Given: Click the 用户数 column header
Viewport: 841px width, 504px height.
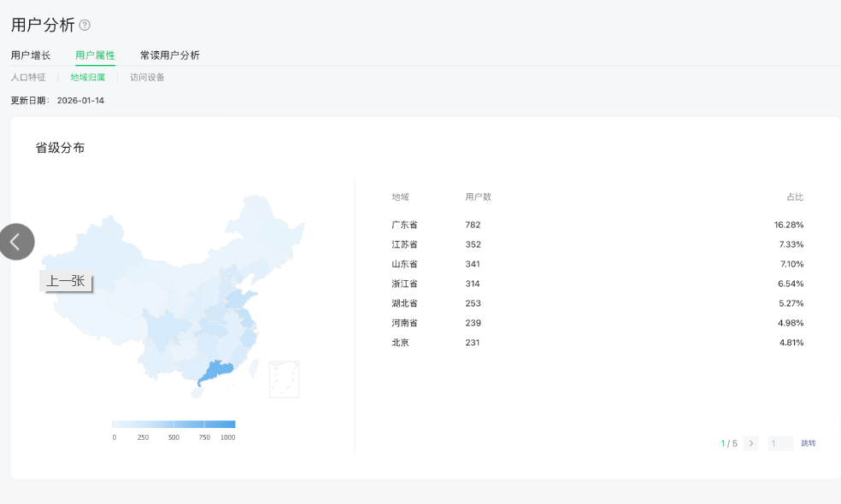Looking at the screenshot, I should pyautogui.click(x=478, y=197).
